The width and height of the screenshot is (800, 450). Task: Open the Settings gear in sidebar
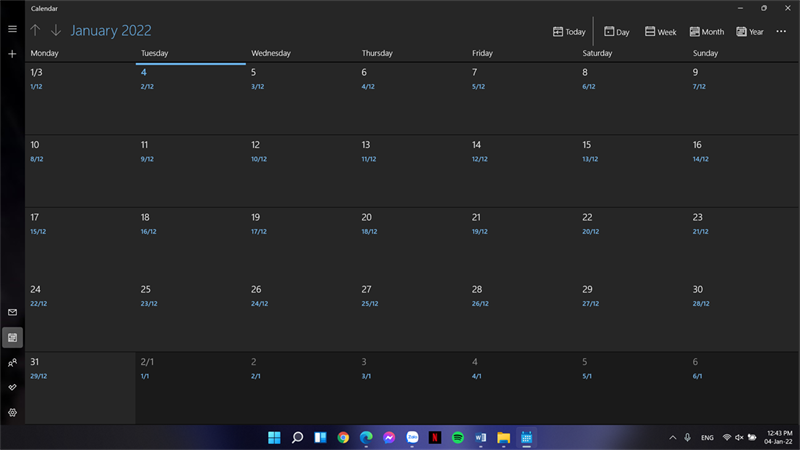point(12,412)
